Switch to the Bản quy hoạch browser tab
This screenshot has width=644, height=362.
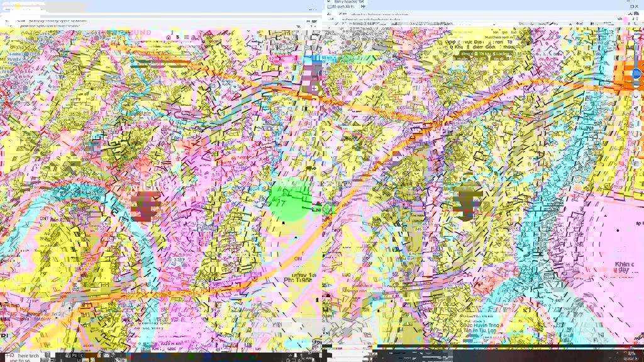pos(348,2)
